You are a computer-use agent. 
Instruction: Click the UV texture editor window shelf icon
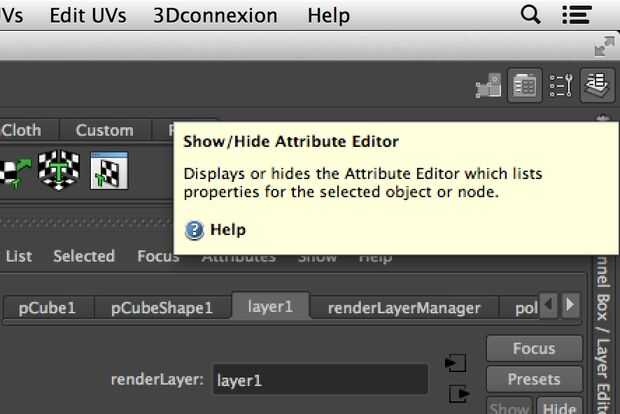pyautogui.click(x=107, y=170)
